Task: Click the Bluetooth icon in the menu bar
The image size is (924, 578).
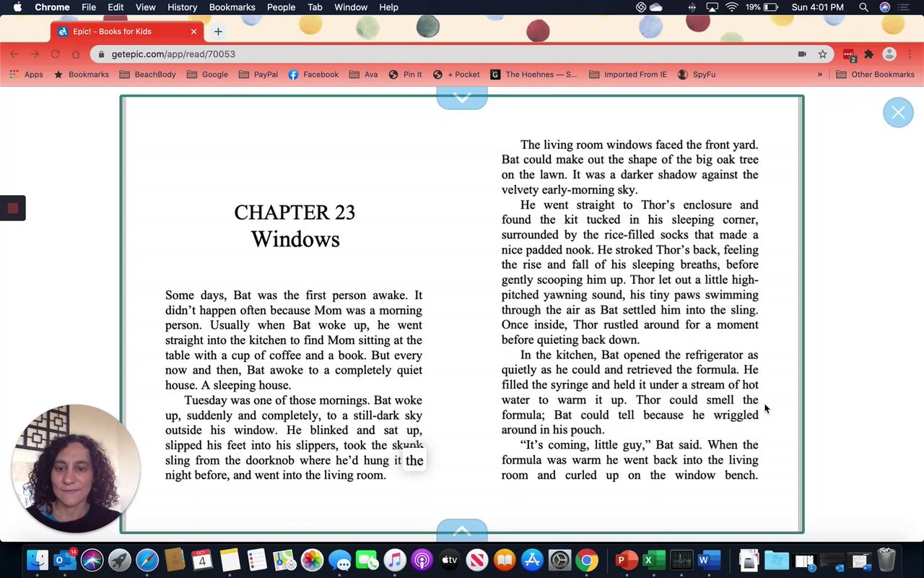Action: pyautogui.click(x=692, y=7)
